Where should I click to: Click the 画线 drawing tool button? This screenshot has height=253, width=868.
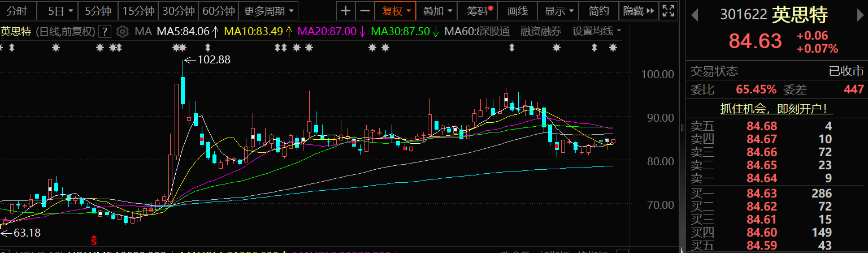[x=517, y=11]
